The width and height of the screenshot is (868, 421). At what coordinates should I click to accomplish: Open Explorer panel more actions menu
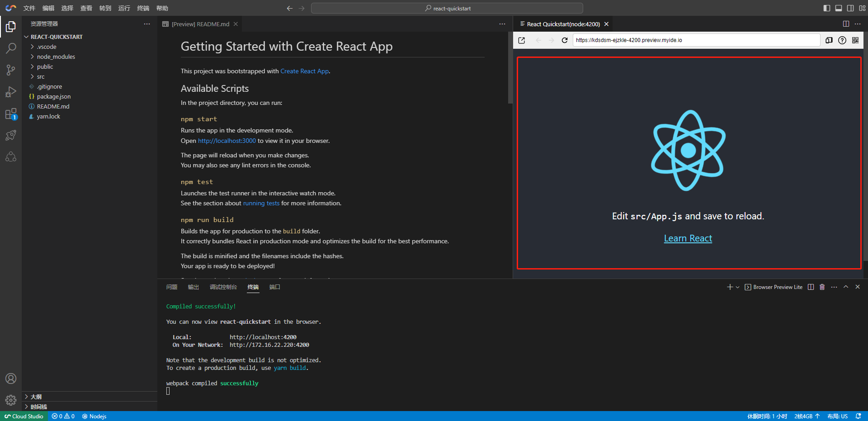[x=147, y=24]
